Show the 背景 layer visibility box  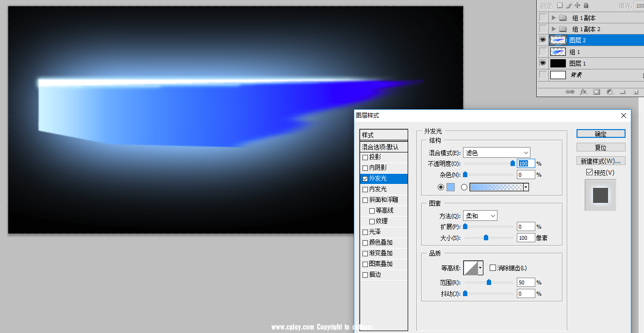[x=543, y=75]
